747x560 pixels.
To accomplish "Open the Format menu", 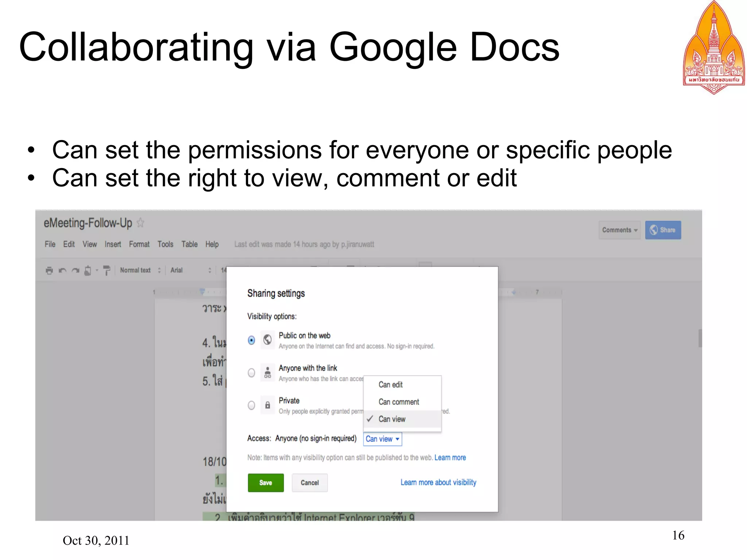I will (139, 244).
